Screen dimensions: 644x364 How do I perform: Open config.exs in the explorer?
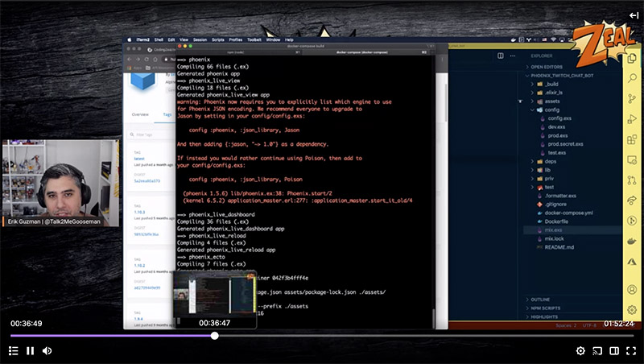pyautogui.click(x=559, y=118)
